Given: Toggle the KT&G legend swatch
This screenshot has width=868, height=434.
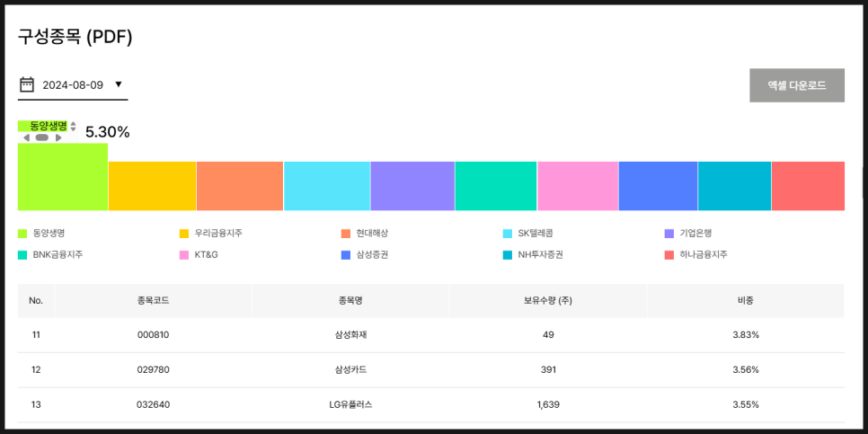Looking at the screenshot, I should (184, 255).
